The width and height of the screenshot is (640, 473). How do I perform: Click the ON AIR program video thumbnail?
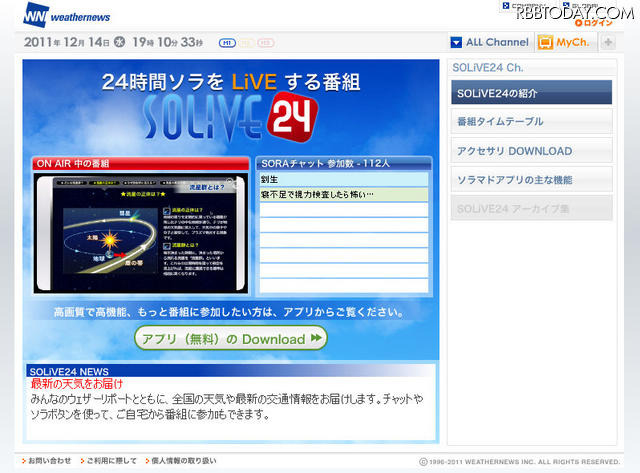coord(141,233)
